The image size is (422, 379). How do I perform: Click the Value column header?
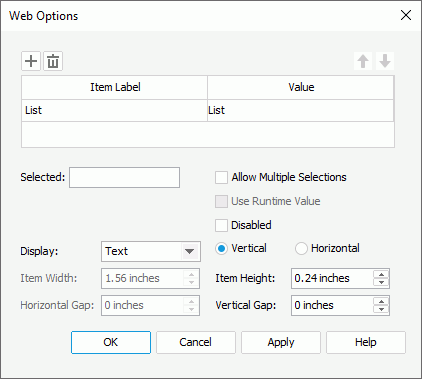(x=300, y=87)
